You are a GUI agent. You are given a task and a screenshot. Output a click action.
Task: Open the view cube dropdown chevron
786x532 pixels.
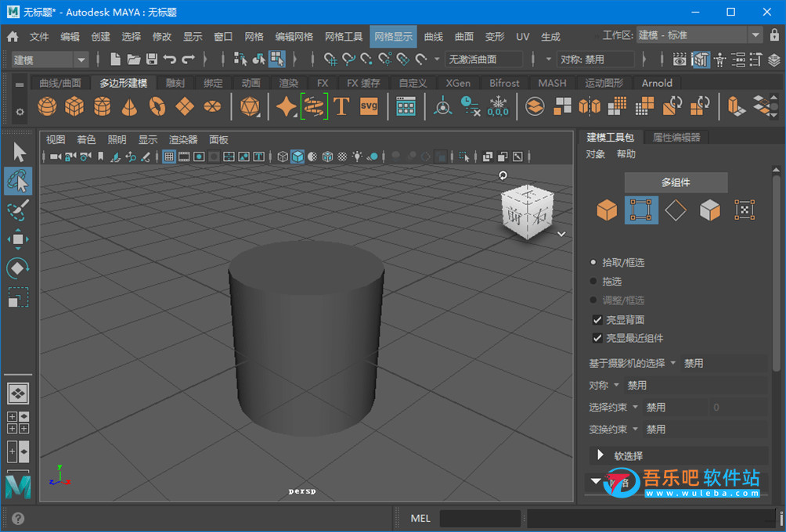coord(561,234)
